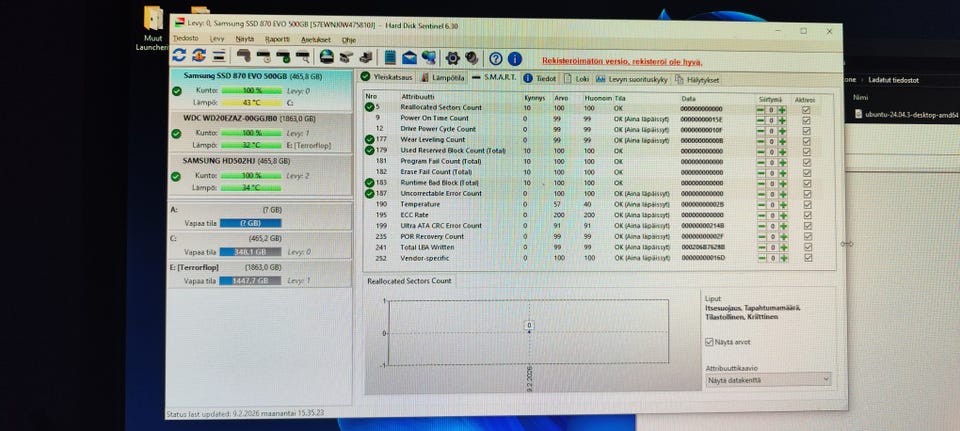The image size is (960, 431).
Task: Toggle the Näytä arvot checkbox
Action: pos(710,342)
